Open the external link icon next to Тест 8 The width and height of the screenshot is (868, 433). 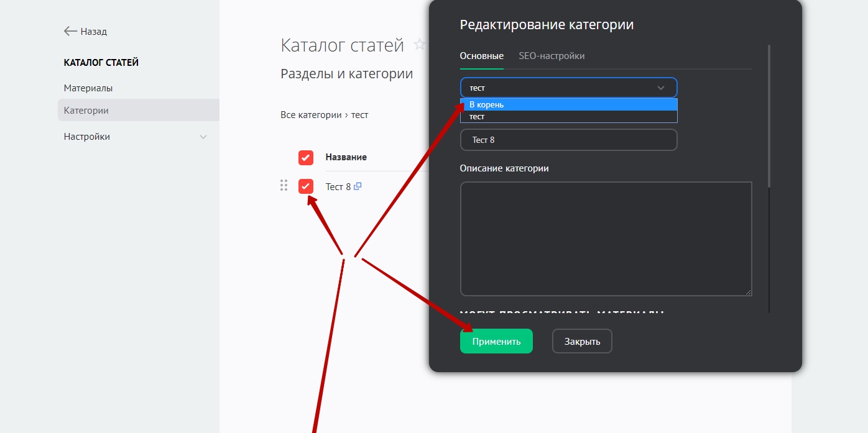click(x=358, y=186)
